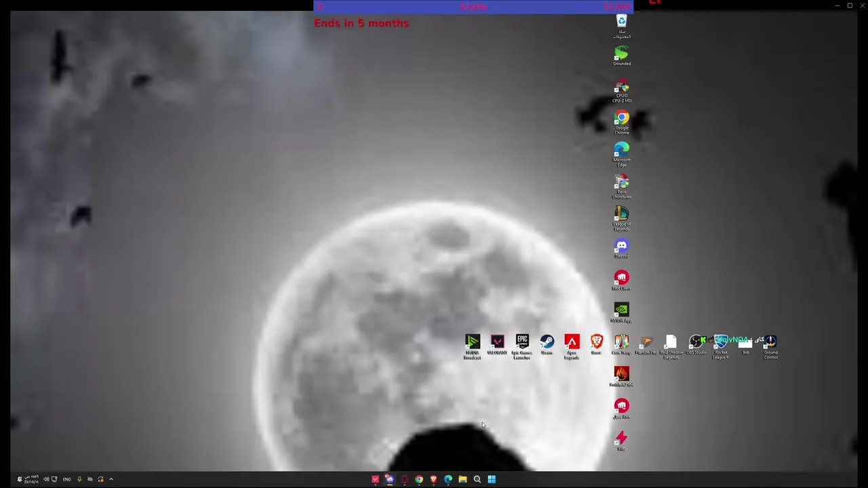Open the Discord desktop shortcut
This screenshot has height=488, width=868.
pos(622,248)
